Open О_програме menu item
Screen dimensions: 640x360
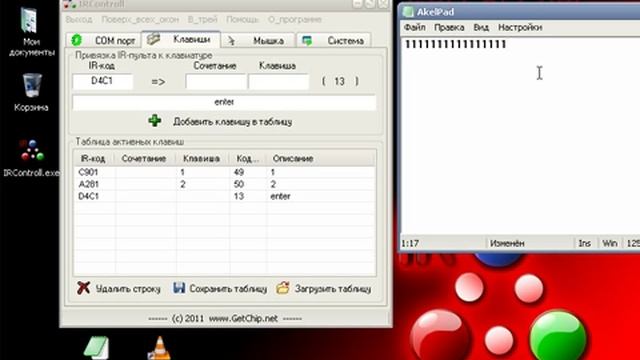[295, 19]
